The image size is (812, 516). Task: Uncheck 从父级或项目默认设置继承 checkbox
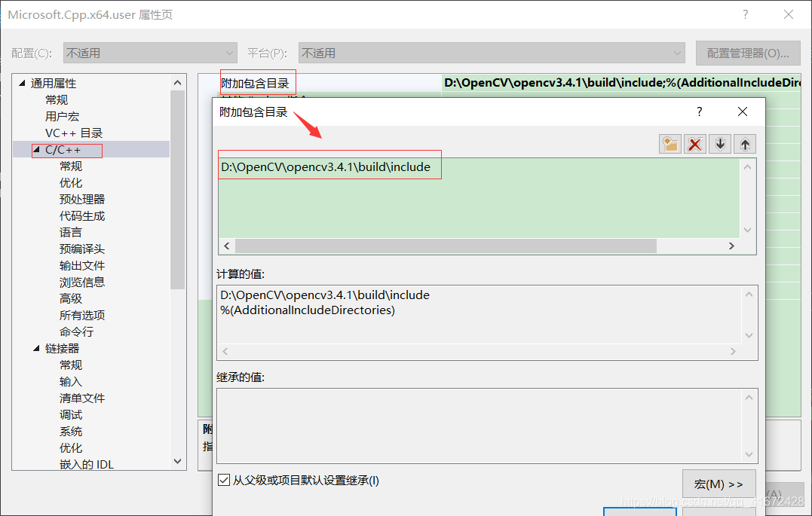tap(224, 480)
